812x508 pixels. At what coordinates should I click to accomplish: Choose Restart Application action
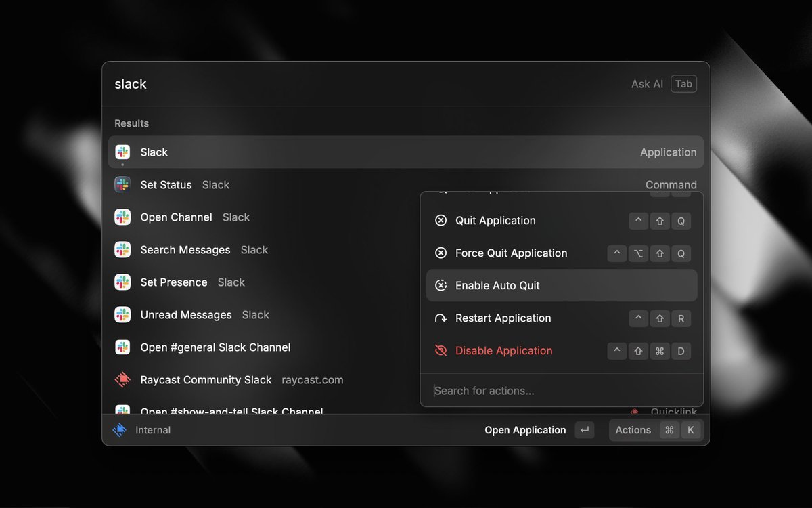tap(562, 318)
